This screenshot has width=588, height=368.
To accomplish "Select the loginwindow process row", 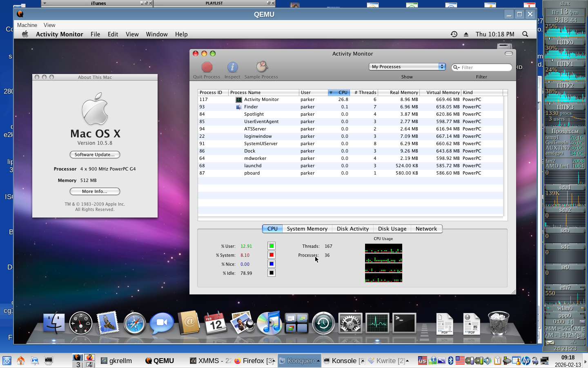I will click(350, 136).
